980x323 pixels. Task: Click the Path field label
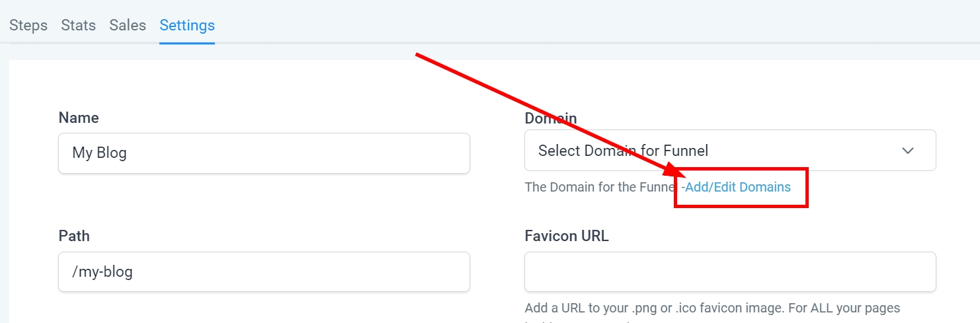(x=74, y=236)
